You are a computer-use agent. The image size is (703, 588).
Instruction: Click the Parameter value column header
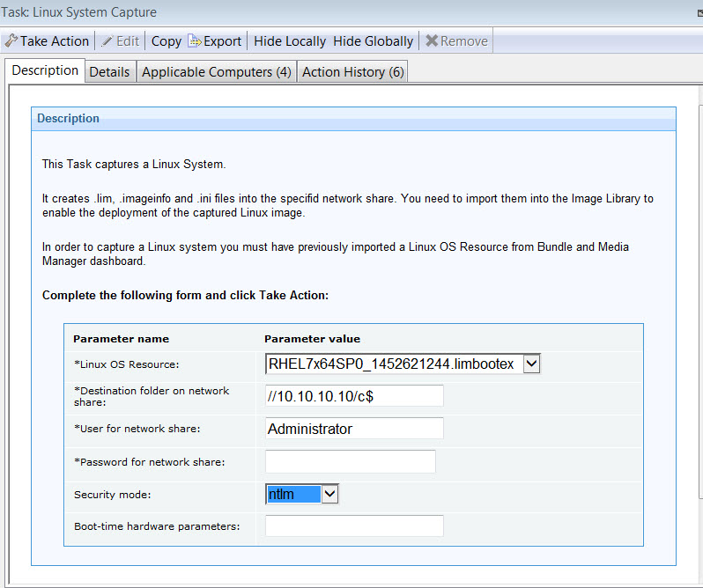point(312,339)
